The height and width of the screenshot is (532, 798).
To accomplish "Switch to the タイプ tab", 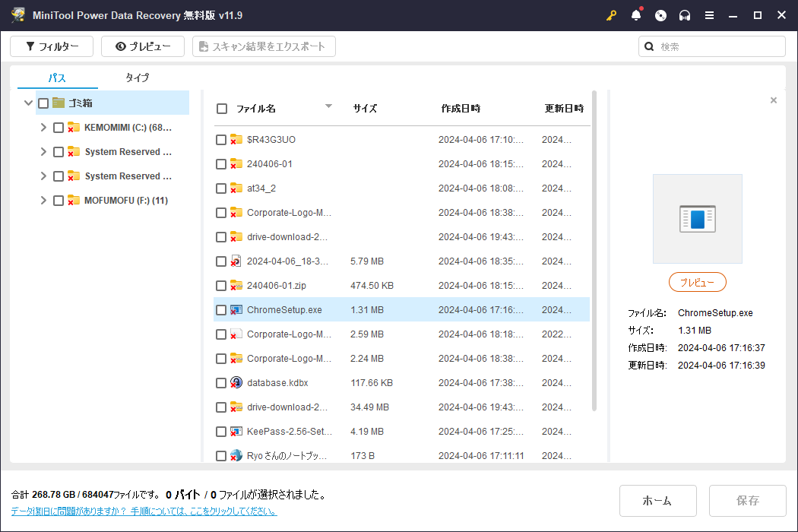I will 138,78.
